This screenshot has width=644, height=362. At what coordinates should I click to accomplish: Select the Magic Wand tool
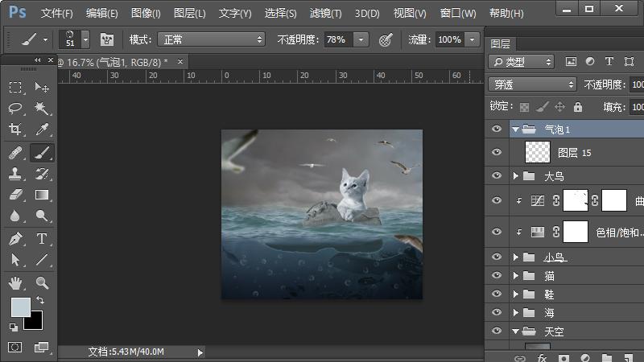[42, 109]
